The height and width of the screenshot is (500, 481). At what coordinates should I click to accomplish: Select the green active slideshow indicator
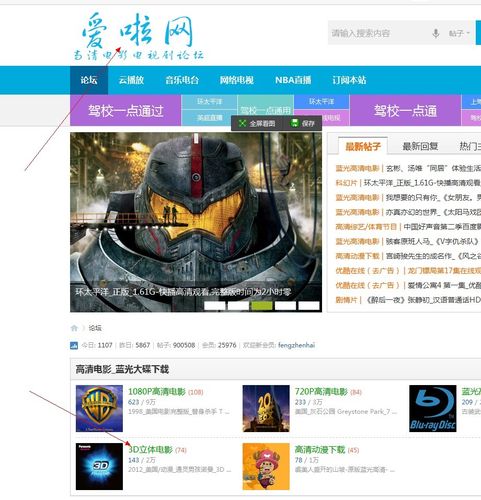pos(262,305)
